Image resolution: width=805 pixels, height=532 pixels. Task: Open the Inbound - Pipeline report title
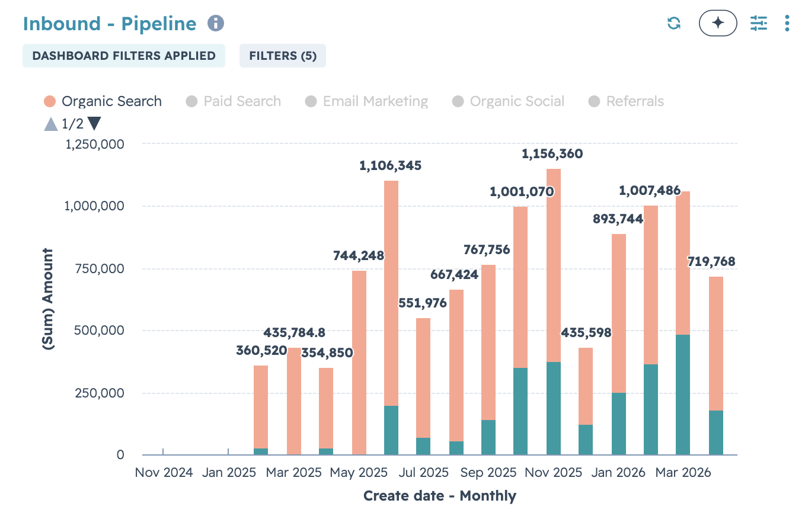pos(110,24)
